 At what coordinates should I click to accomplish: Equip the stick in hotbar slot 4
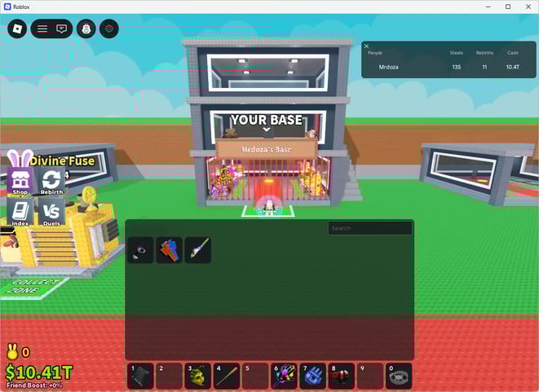click(227, 376)
